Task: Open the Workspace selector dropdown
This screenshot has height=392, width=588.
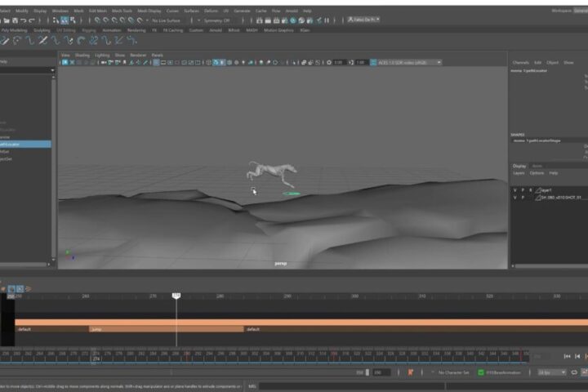Action: point(581,11)
